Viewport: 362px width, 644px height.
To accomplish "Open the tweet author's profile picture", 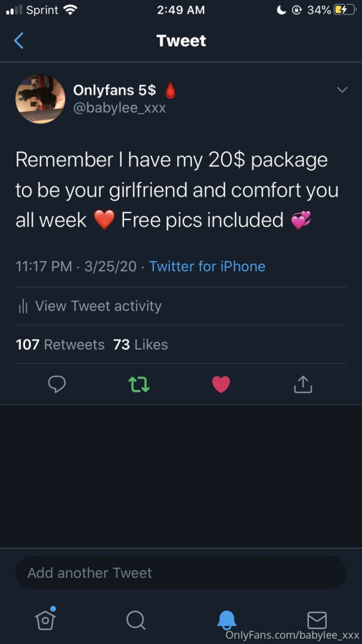I will pos(41,98).
